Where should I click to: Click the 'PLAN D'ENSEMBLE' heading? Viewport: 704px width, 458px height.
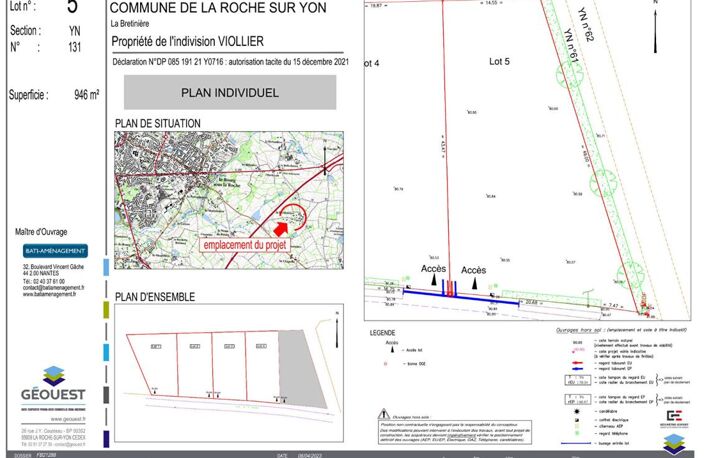(155, 297)
